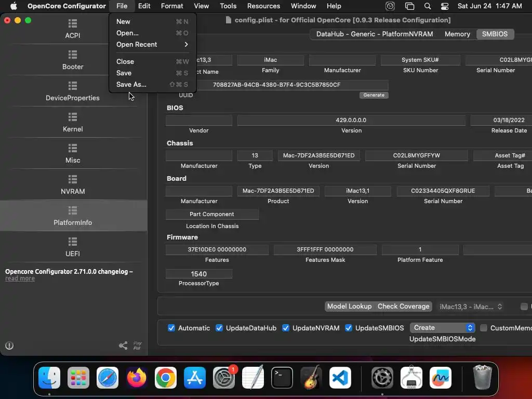Launch Visual Studio Code from the Dock

coord(340,378)
